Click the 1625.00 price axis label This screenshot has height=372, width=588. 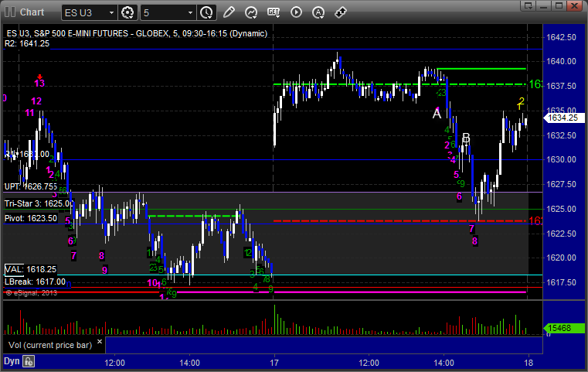(562, 209)
